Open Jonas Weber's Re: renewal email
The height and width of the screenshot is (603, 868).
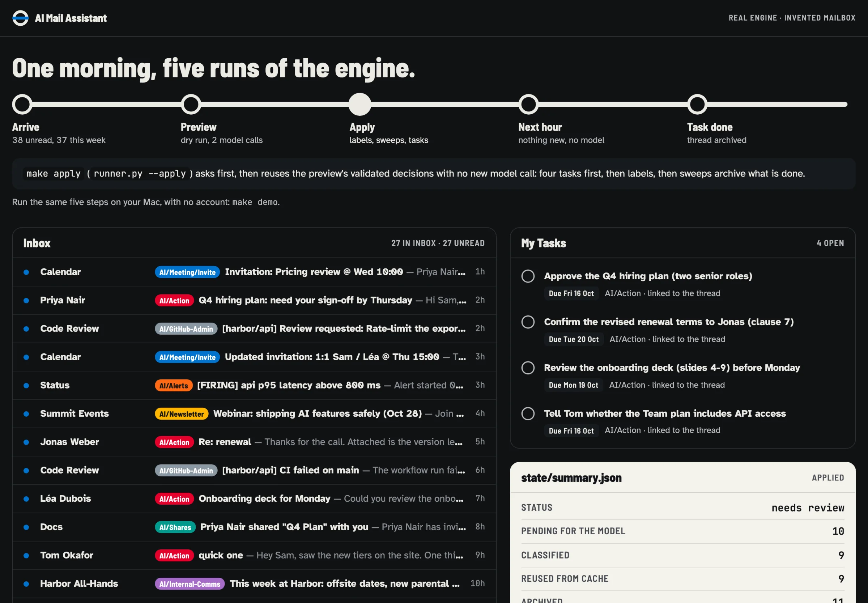click(x=254, y=442)
